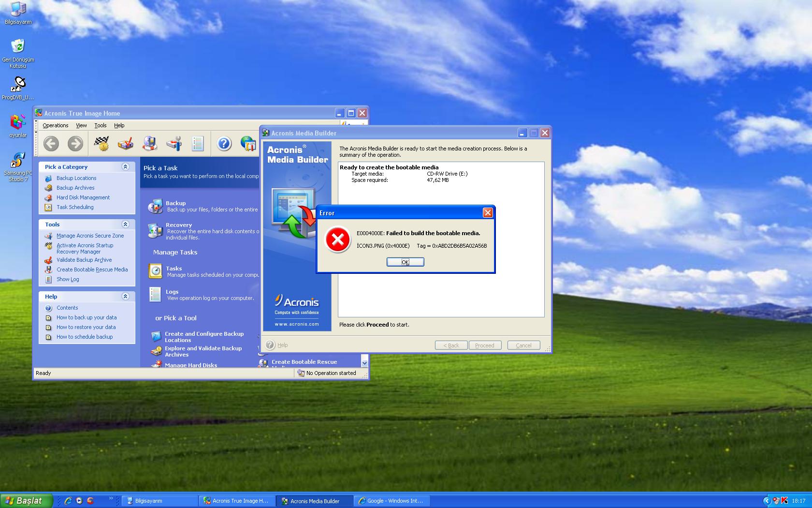This screenshot has width=812, height=508.
Task: Open How to back up your data
Action: 87,317
